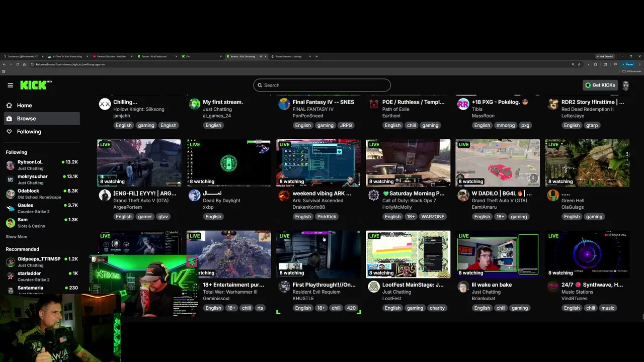Open ai_games_24 channel avatar
This screenshot has width=644, height=362.
pyautogui.click(x=194, y=104)
